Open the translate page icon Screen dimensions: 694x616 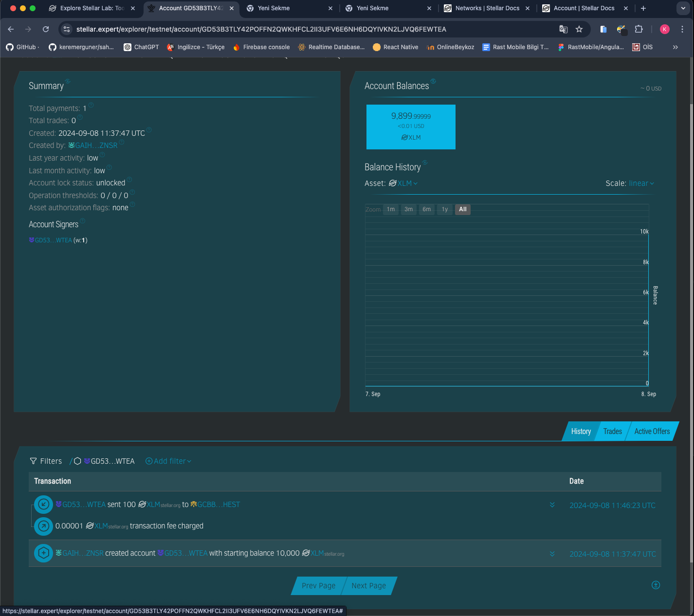[x=564, y=29]
